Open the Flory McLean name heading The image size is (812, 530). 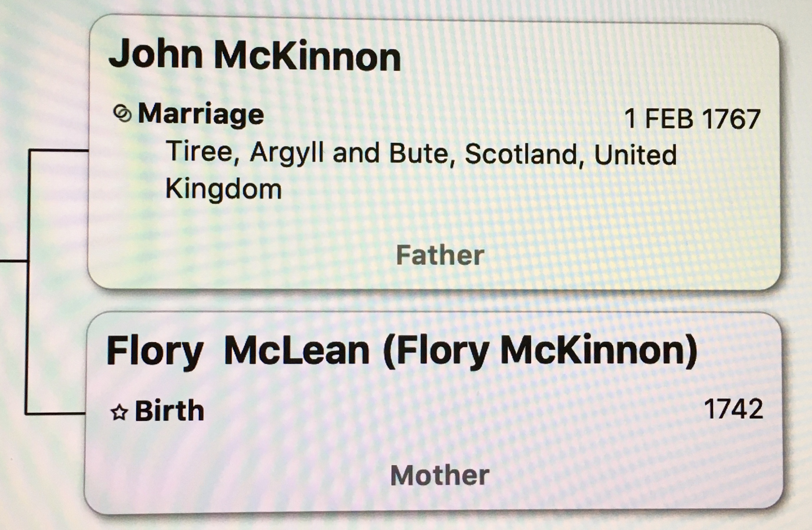tap(238, 351)
